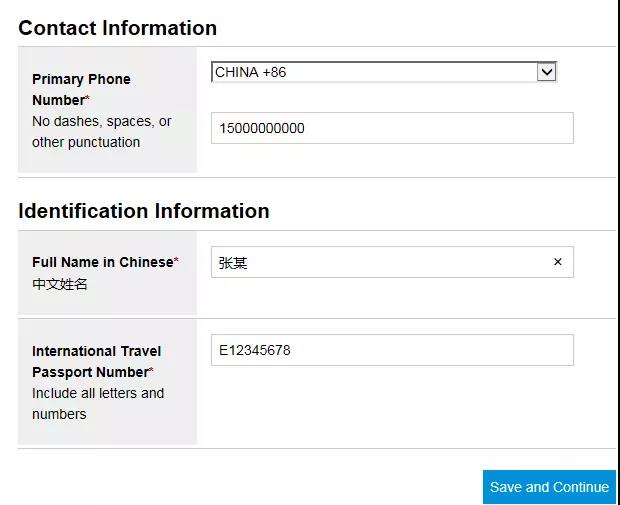Image resolution: width=620 pixels, height=505 pixels.
Task: Click the gray label cell beside passport input
Action: click(x=107, y=382)
